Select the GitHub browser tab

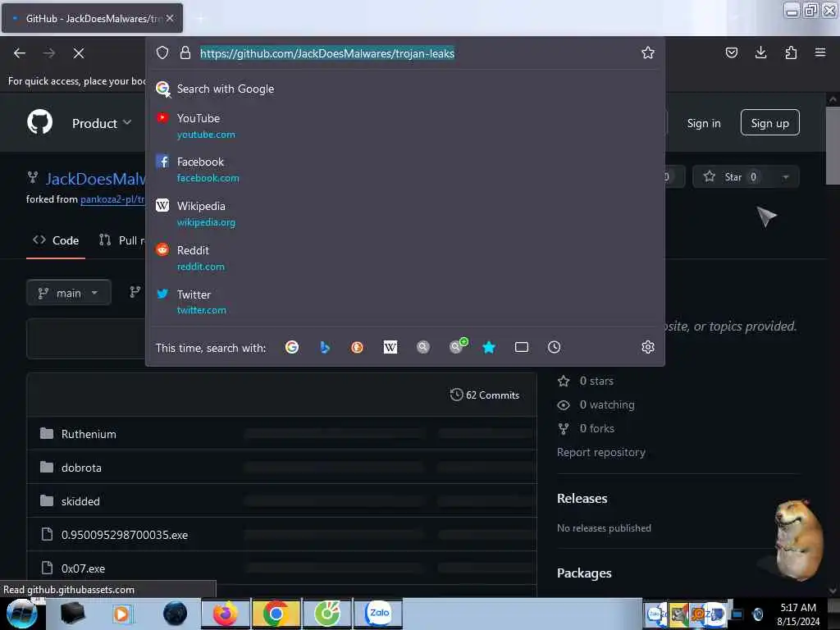pyautogui.click(x=92, y=18)
